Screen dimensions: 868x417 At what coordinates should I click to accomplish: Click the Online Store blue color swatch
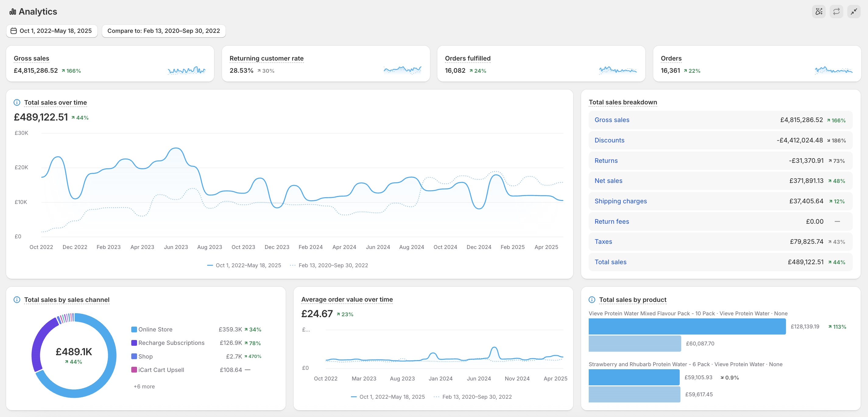[x=134, y=329]
